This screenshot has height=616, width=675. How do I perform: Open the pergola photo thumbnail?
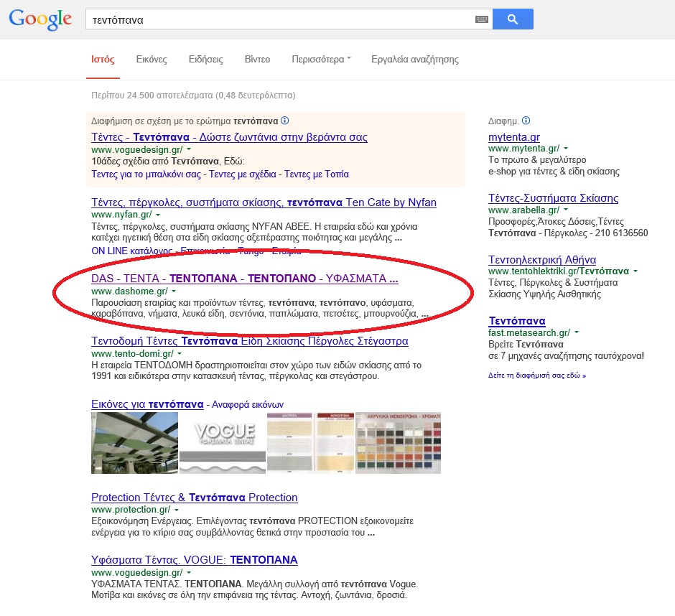[x=134, y=443]
